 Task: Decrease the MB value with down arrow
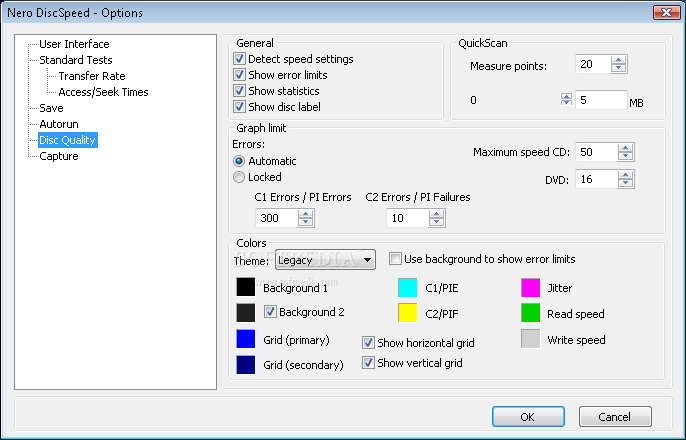pyautogui.click(x=566, y=102)
